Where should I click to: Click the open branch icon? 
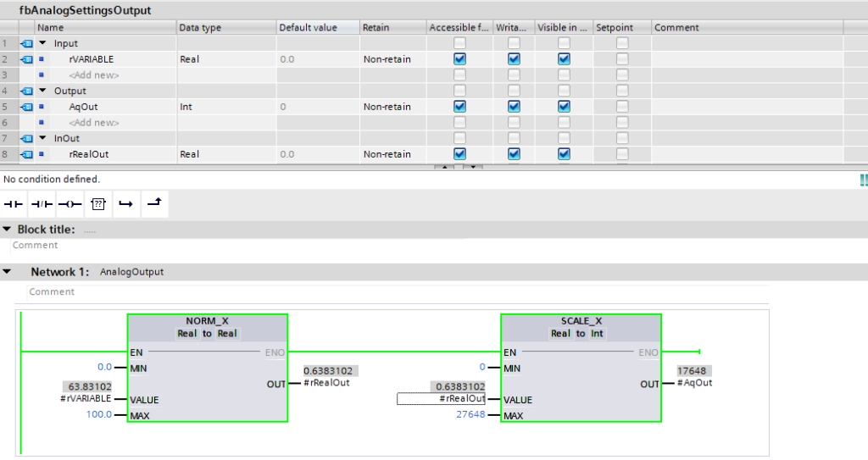(x=125, y=204)
